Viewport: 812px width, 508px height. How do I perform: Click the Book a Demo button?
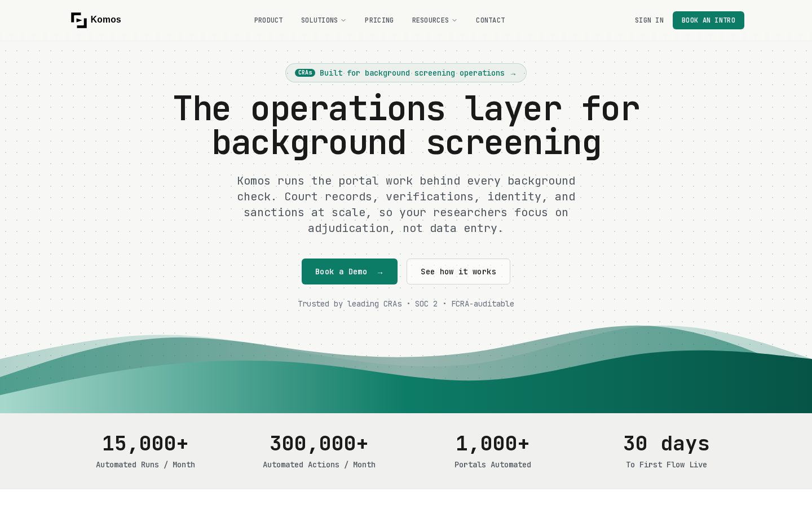click(350, 271)
